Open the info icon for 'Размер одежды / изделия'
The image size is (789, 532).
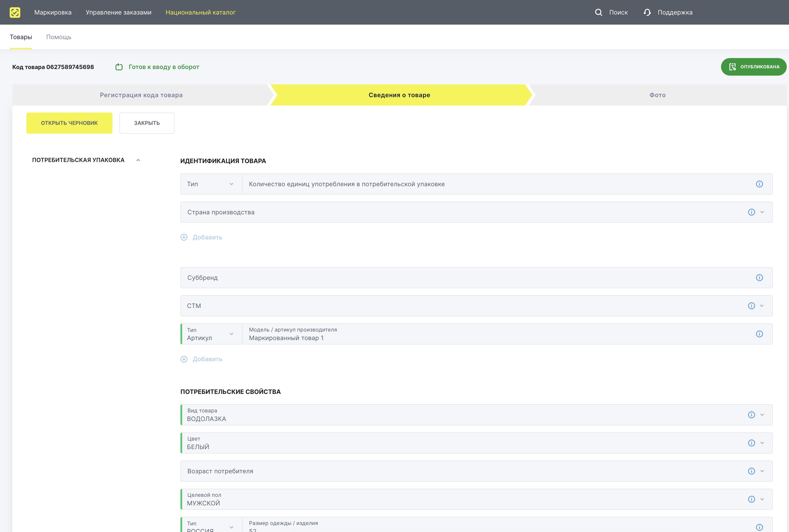[x=760, y=527]
